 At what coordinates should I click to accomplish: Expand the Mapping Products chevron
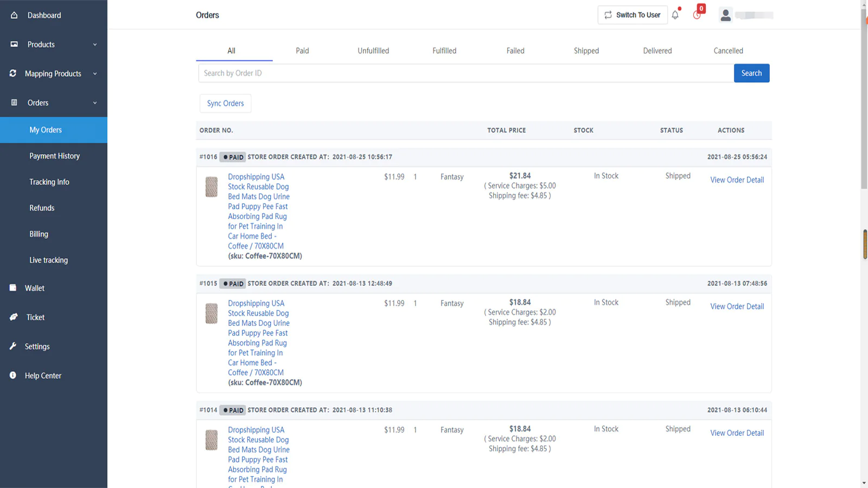(95, 74)
